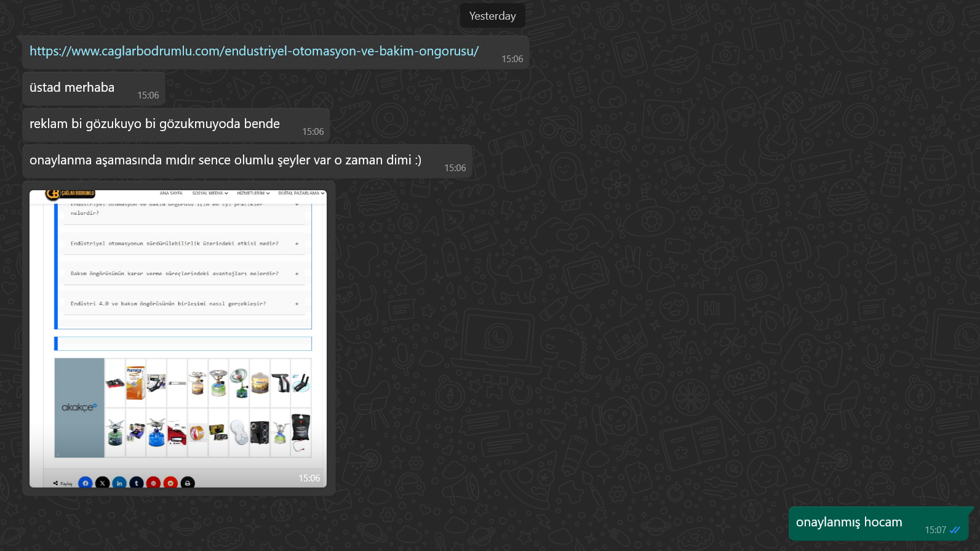Click the Tumblr share icon in screenshot
The image size is (980, 551).
click(x=137, y=483)
